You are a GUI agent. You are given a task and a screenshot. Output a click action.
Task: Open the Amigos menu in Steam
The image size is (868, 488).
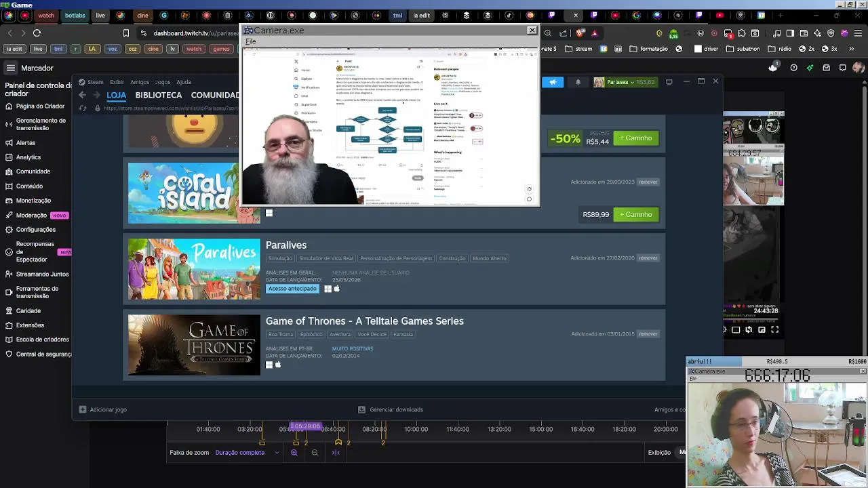(x=140, y=82)
